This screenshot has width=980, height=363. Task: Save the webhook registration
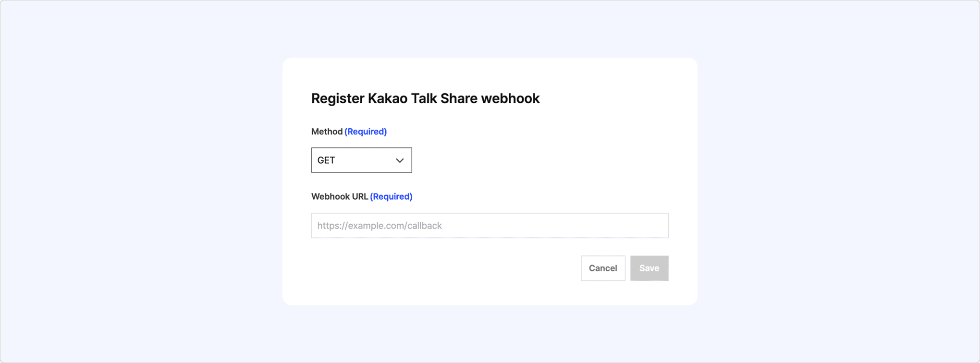649,268
